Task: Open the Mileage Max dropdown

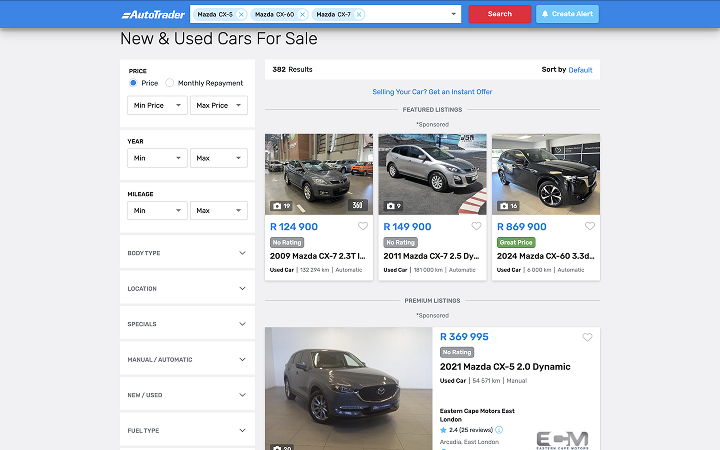Action: tap(219, 210)
